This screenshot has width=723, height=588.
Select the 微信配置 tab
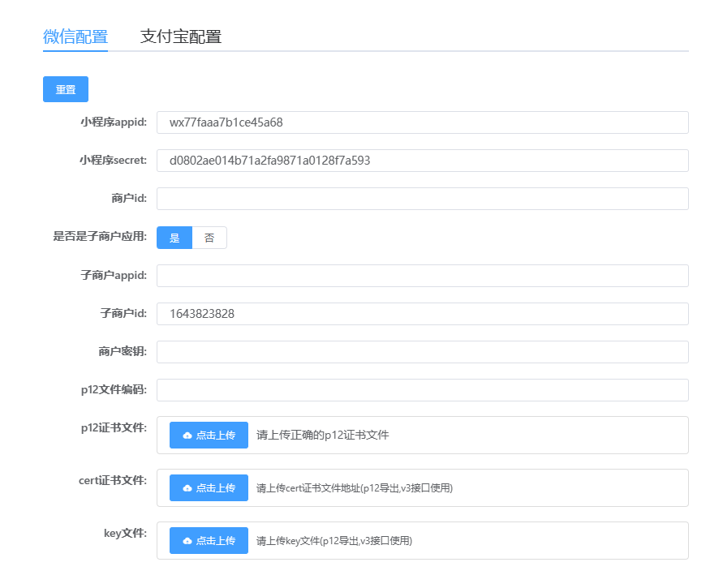pyautogui.click(x=75, y=36)
